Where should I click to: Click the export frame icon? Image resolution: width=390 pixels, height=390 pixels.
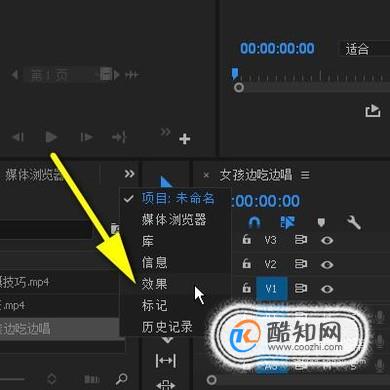click(373, 111)
